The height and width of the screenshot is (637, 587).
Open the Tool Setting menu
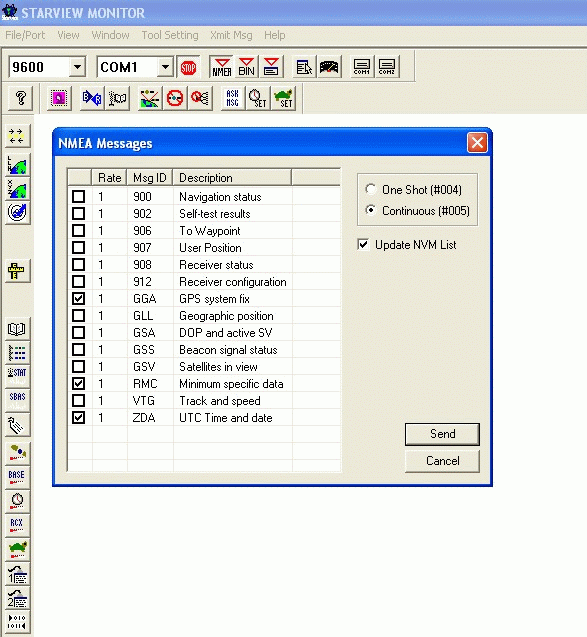click(170, 35)
